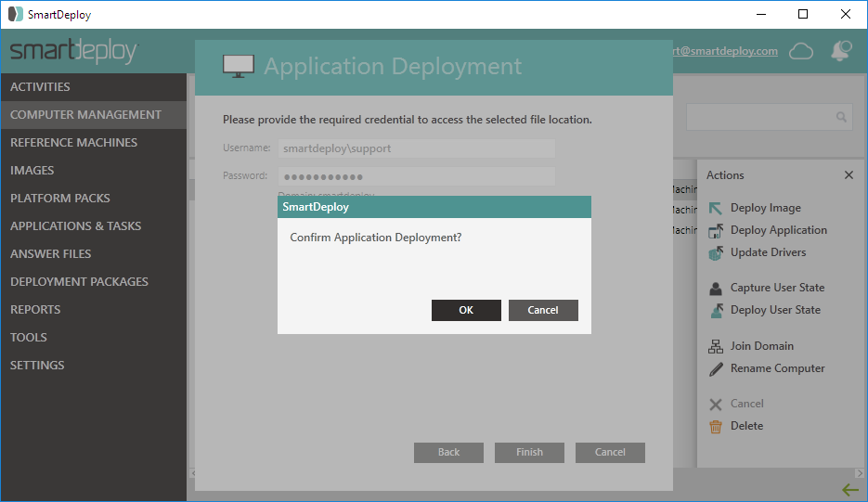This screenshot has height=502, width=868.
Task: Click the Deploy Application icon
Action: 716,231
